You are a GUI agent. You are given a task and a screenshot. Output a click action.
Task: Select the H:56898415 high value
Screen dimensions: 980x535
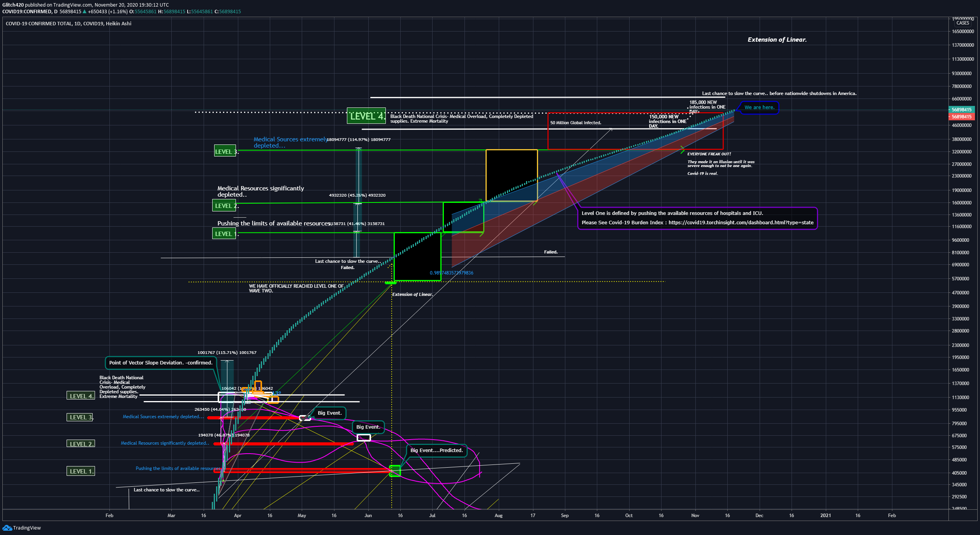tap(171, 12)
